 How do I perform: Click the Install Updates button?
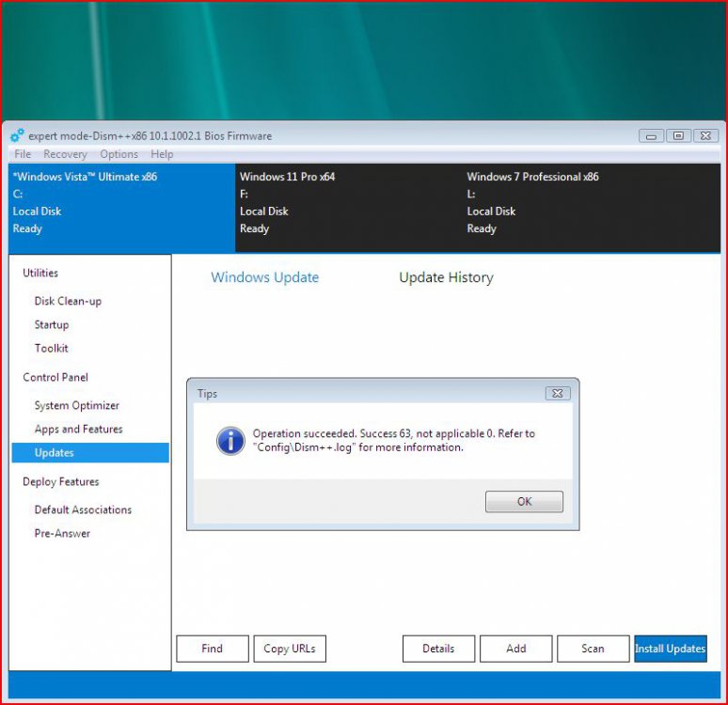tap(671, 649)
